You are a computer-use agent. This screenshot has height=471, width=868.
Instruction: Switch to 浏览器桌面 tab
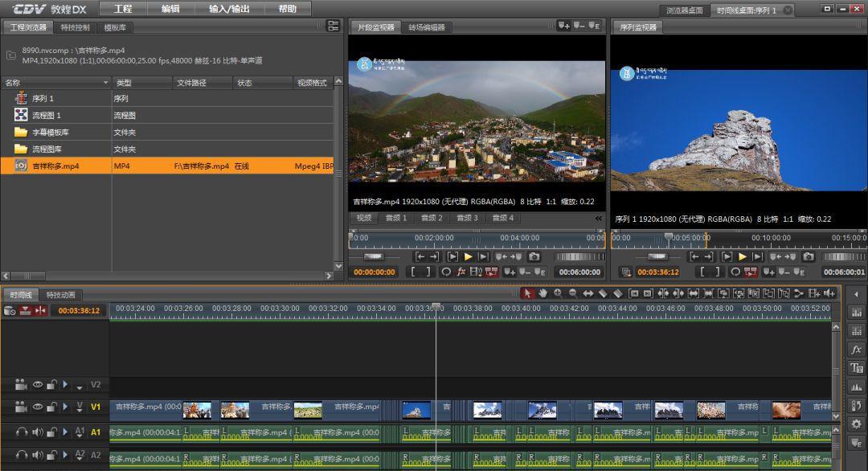(x=685, y=10)
